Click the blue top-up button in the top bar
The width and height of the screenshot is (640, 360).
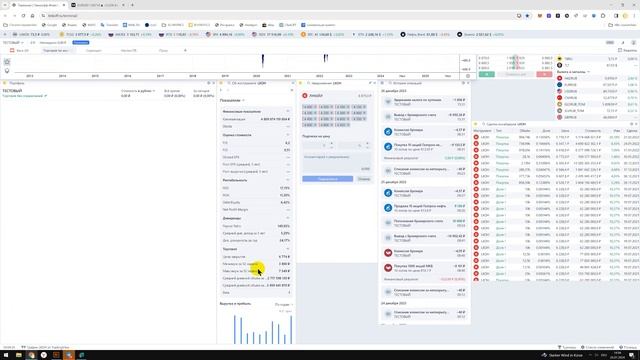click(81, 42)
